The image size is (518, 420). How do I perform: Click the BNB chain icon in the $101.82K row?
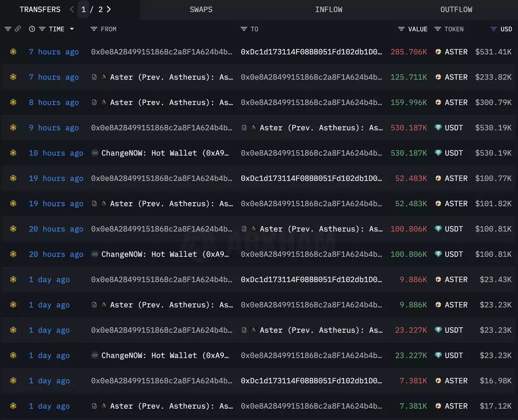point(13,204)
